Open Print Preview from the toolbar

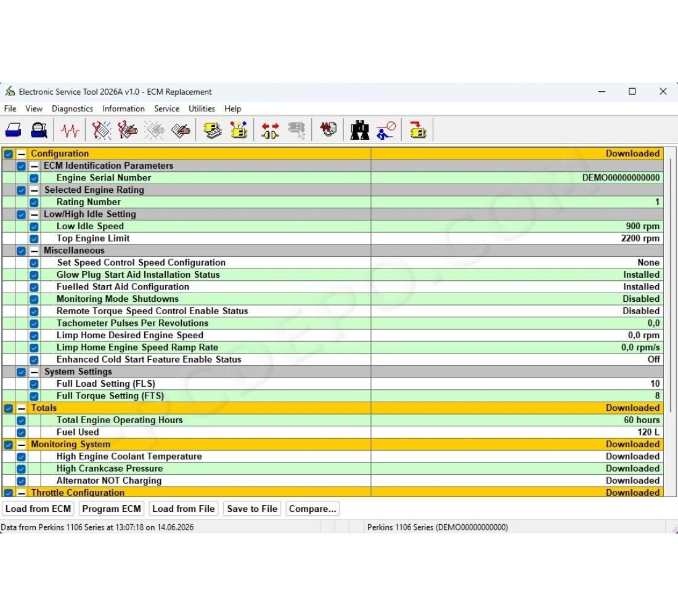[x=39, y=130]
